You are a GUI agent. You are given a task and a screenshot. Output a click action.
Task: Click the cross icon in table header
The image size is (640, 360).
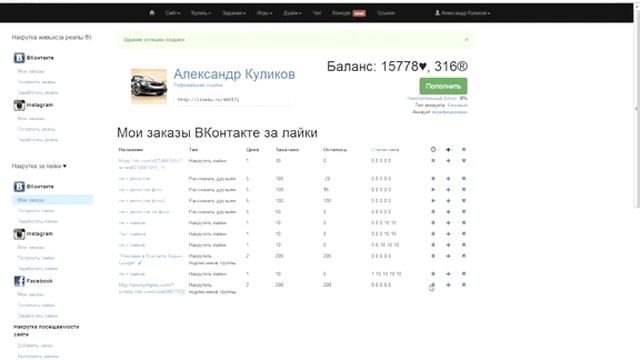(x=464, y=149)
